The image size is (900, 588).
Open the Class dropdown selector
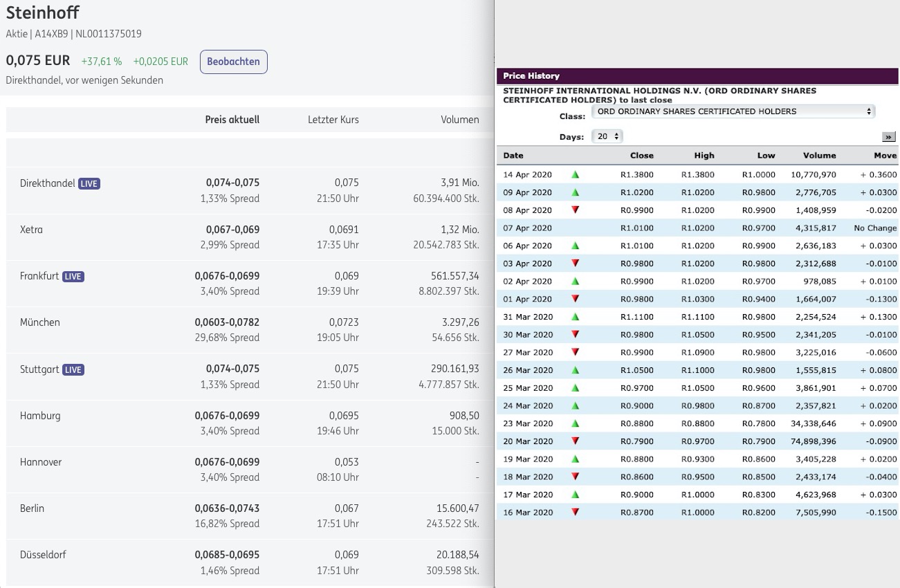tap(733, 111)
